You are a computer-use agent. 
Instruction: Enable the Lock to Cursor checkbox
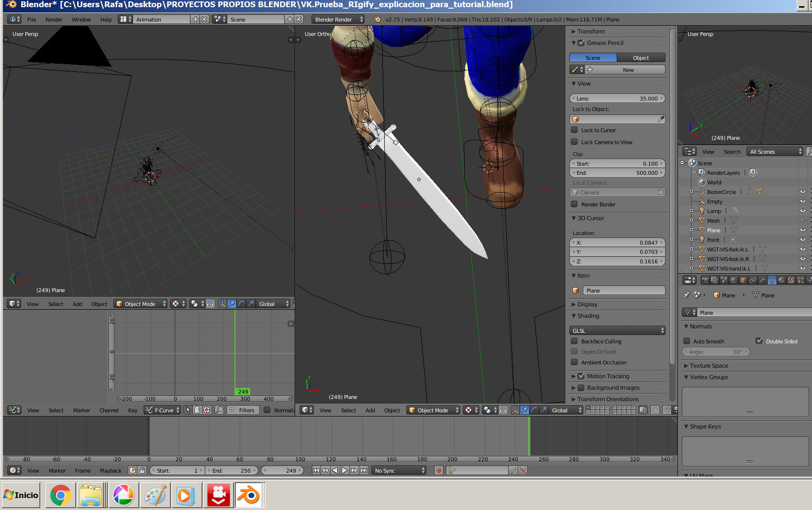(x=574, y=130)
